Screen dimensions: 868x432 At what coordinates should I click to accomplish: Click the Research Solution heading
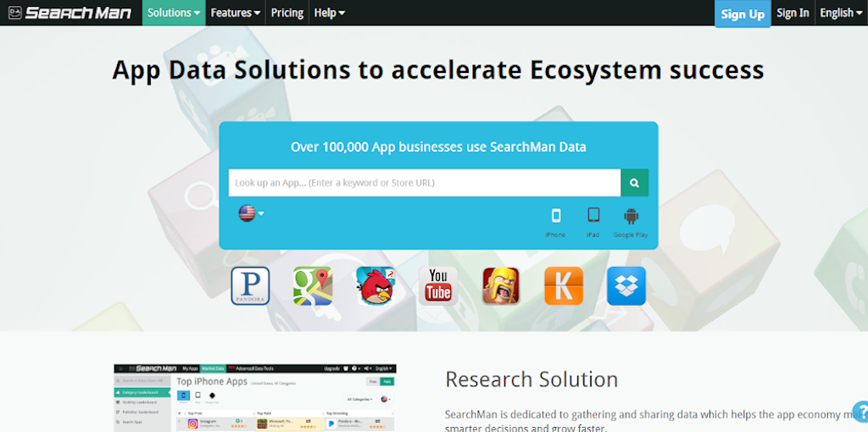pos(531,379)
